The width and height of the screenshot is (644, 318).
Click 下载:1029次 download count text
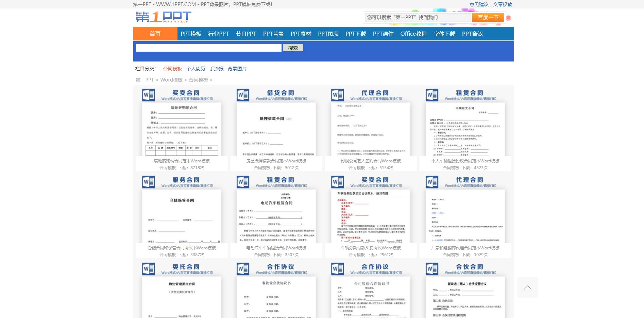475,255
